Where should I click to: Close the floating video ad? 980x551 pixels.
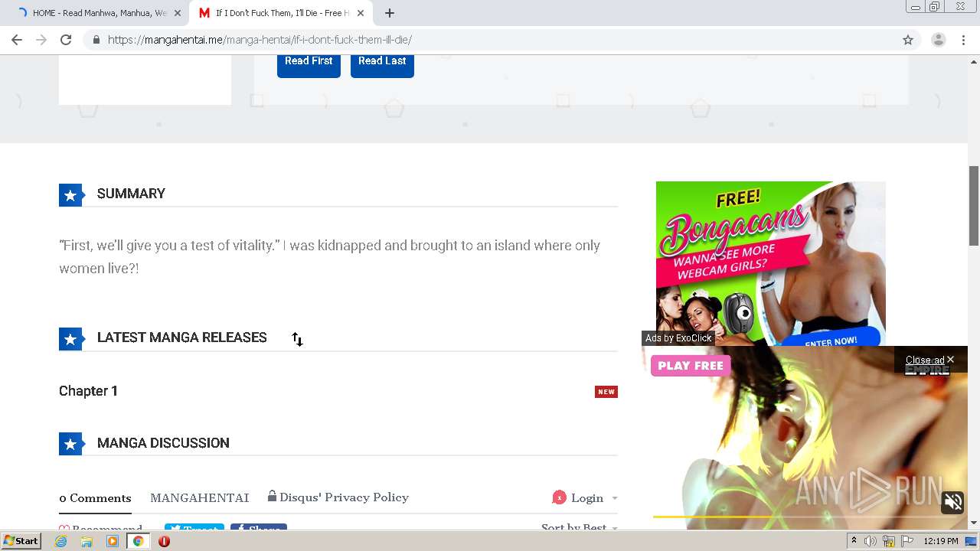point(929,360)
